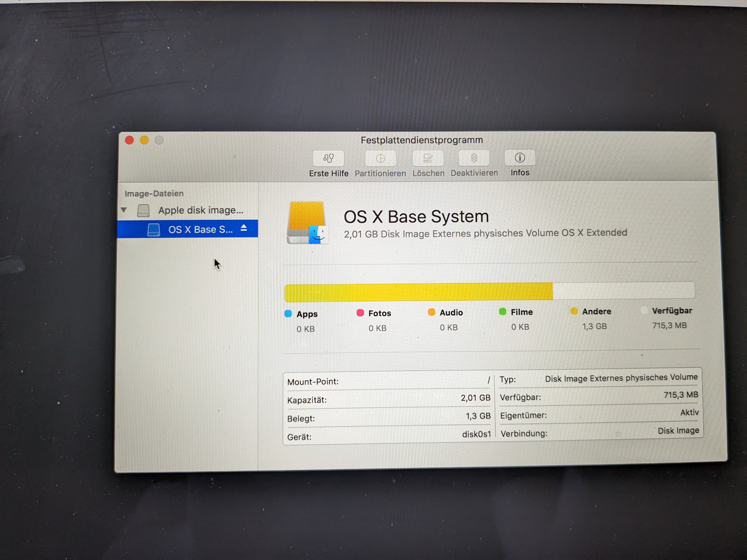Click the Erste Hilfe stethoscope icon
Viewport: 747px width, 560px height.
tap(328, 158)
